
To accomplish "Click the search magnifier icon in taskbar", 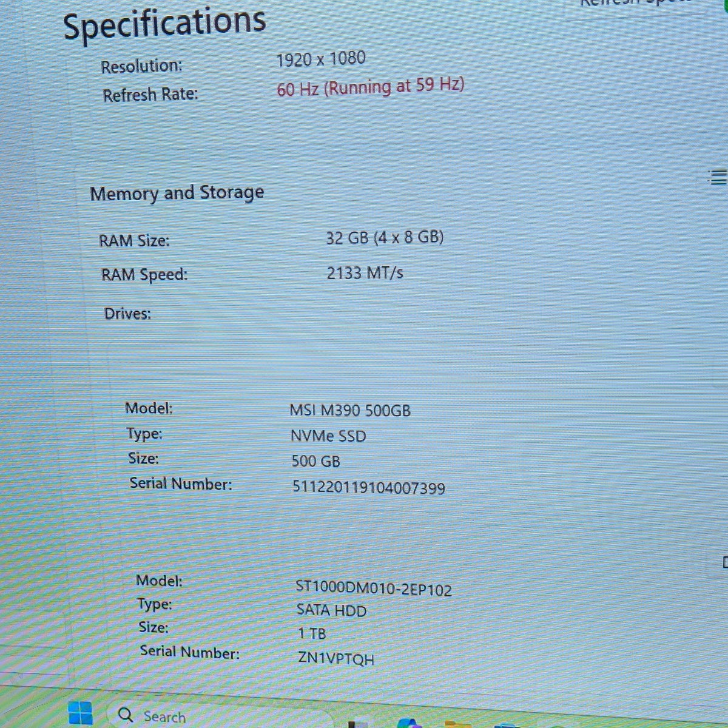I will 126,715.
